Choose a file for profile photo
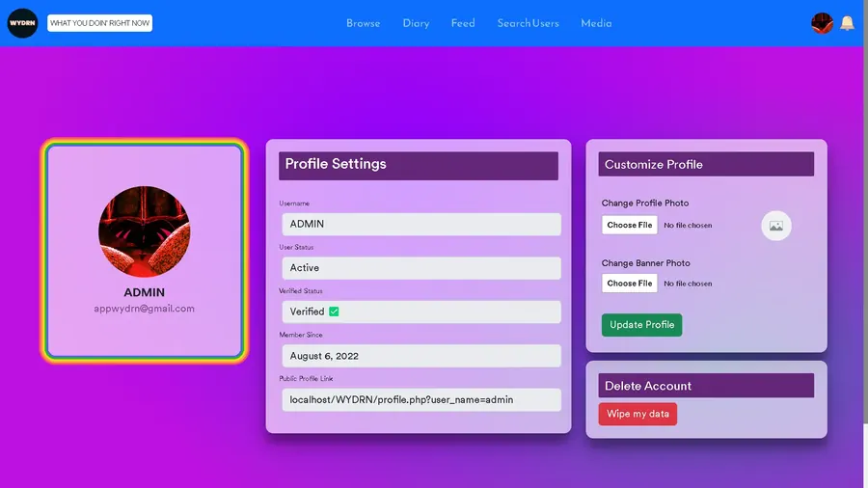This screenshot has width=868, height=488. pos(630,225)
